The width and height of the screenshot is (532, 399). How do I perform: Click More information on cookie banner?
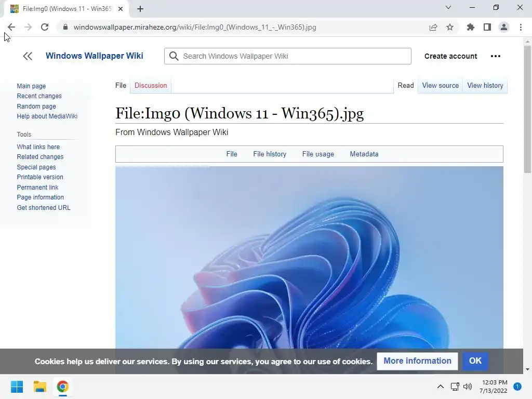tap(417, 361)
